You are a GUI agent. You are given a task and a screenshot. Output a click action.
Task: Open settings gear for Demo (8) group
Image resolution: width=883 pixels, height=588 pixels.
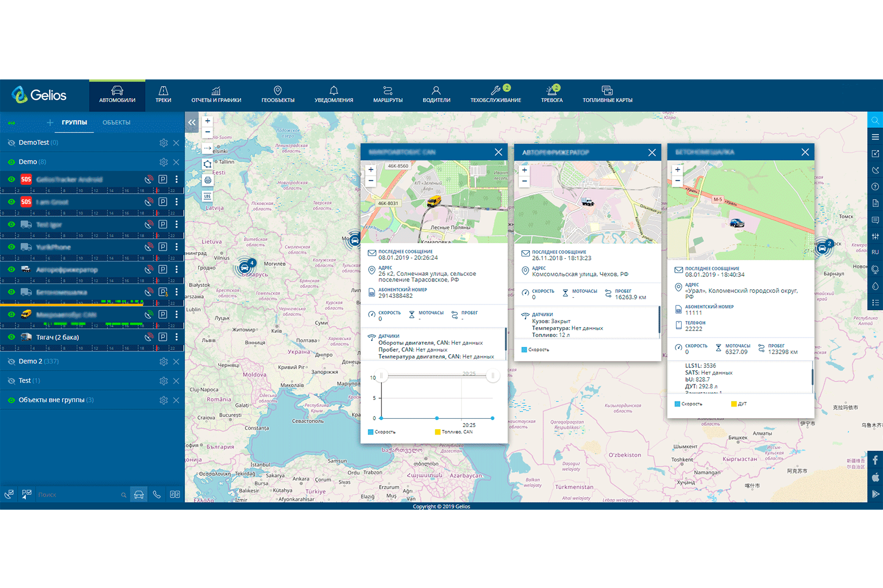pos(163,162)
